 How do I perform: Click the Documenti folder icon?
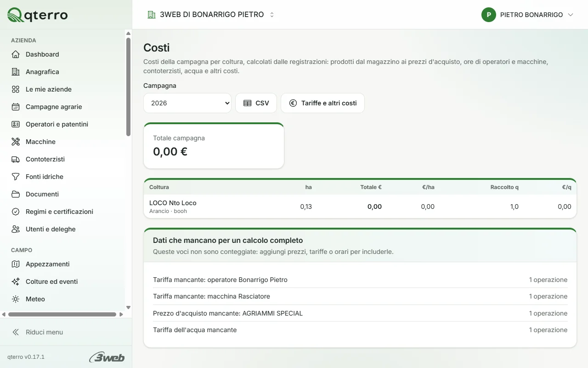pos(16,194)
